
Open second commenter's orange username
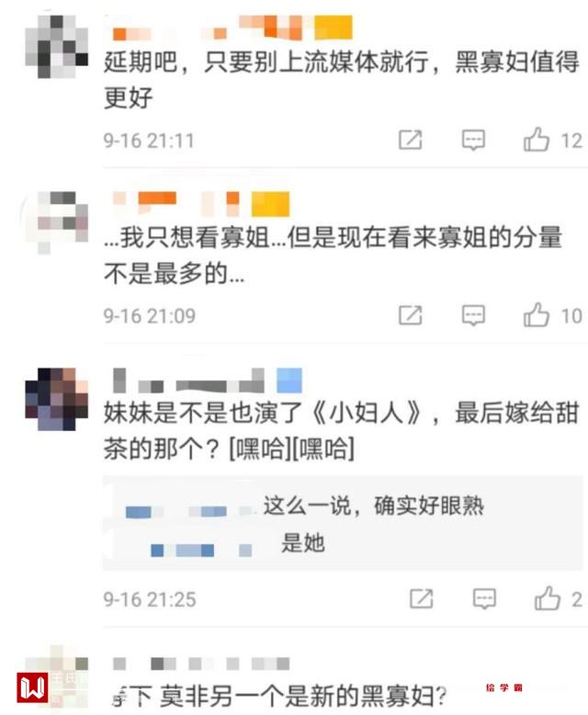tap(200, 203)
